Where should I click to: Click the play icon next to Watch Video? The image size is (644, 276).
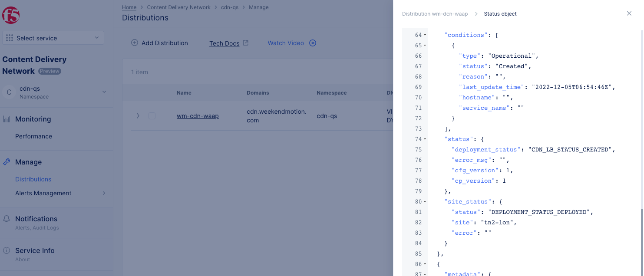(312, 43)
